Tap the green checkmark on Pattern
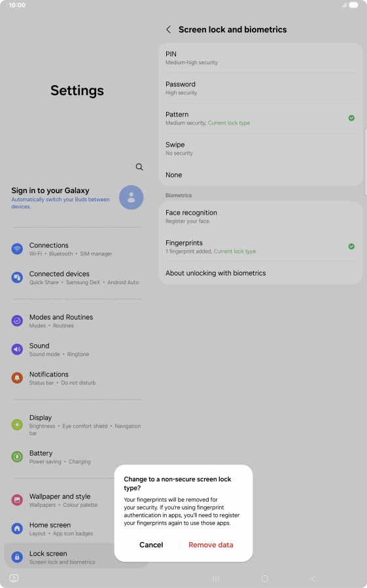The image size is (367, 588). [351, 118]
